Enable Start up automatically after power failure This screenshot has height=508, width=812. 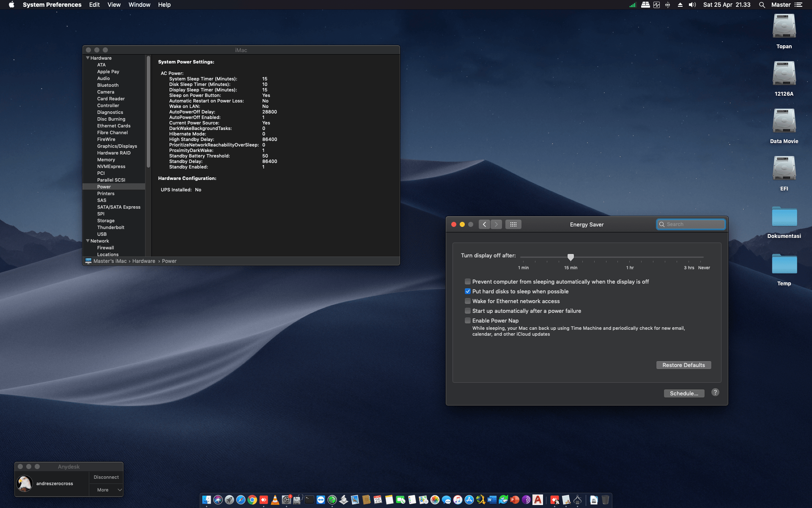point(468,311)
